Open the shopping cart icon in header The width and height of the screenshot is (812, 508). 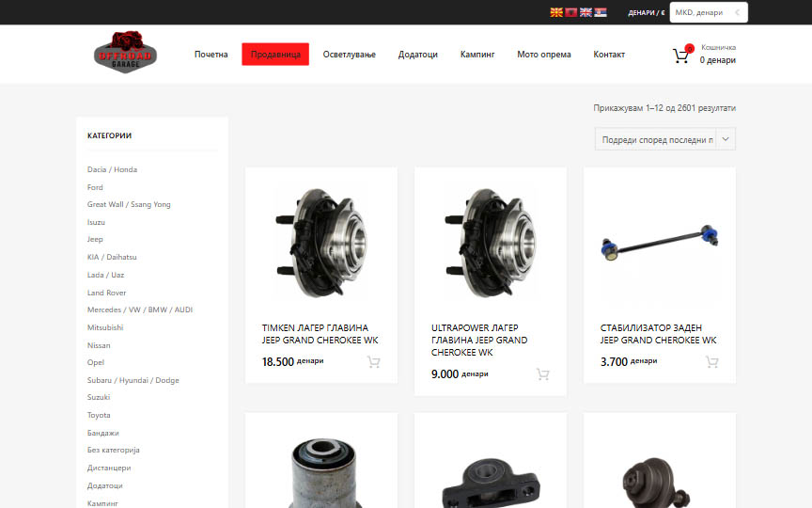coord(681,55)
